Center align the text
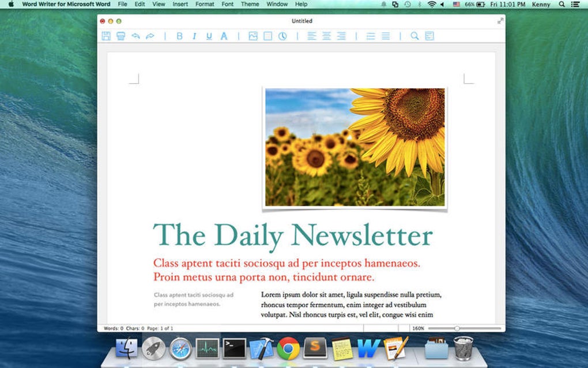This screenshot has width=588, height=368. point(327,36)
